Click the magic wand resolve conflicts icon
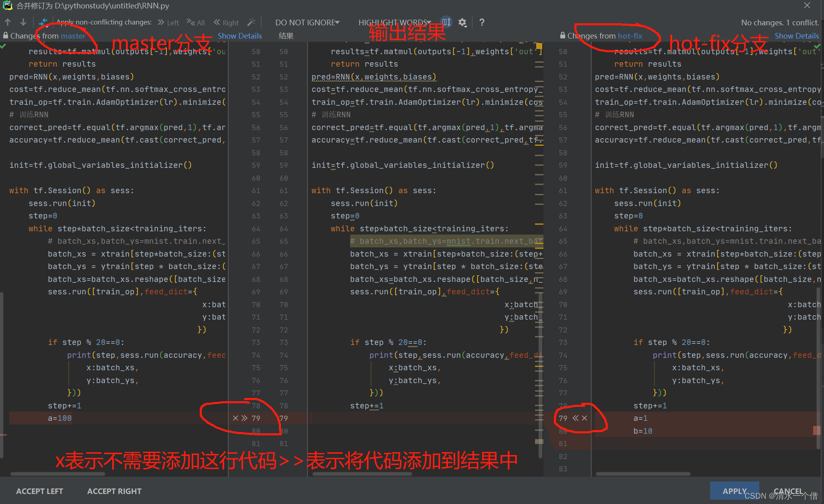The width and height of the screenshot is (824, 504). click(x=251, y=22)
